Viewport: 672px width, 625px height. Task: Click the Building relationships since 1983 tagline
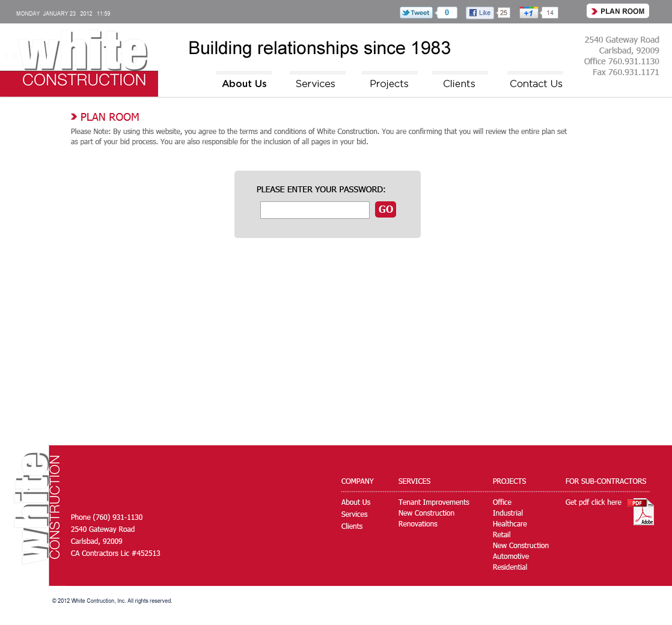319,48
